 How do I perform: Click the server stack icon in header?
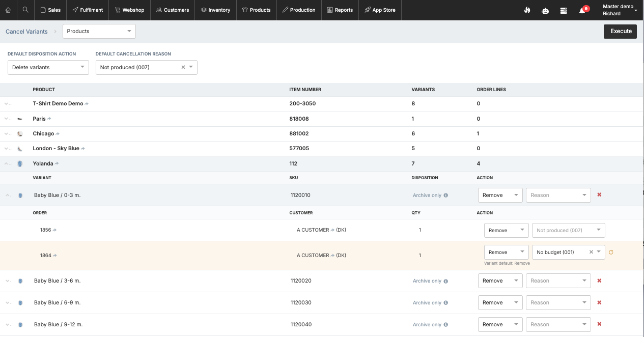pyautogui.click(x=564, y=10)
